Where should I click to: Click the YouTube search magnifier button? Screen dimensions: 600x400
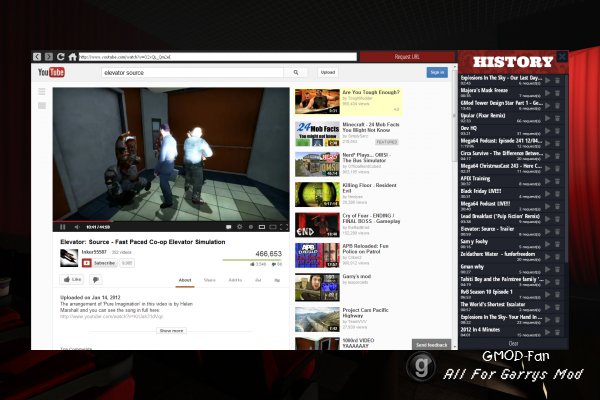(x=295, y=72)
